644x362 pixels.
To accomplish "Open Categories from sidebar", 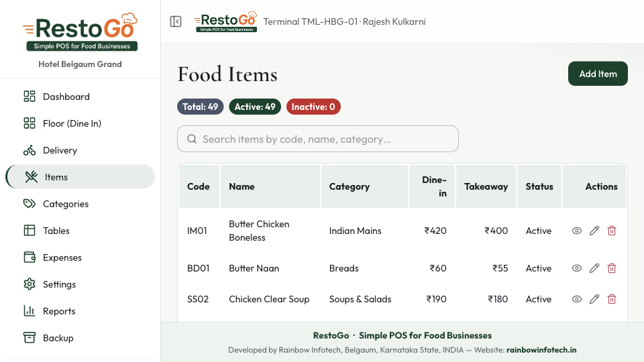I will [80, 204].
